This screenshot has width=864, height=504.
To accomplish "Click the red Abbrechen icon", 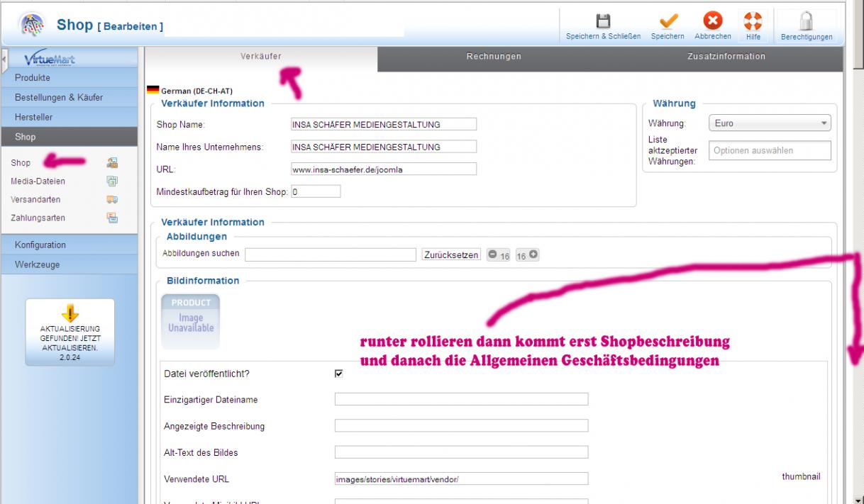I will click(x=713, y=22).
